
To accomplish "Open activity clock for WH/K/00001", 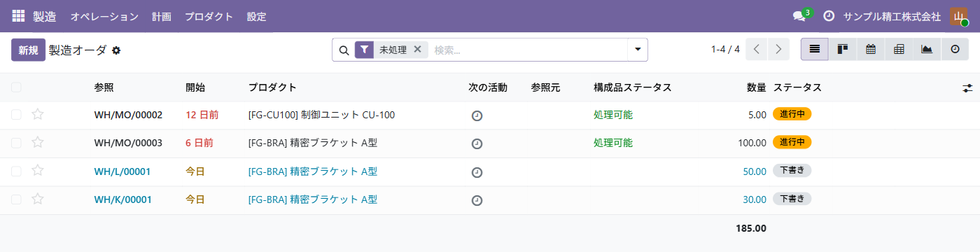I will point(477,200).
